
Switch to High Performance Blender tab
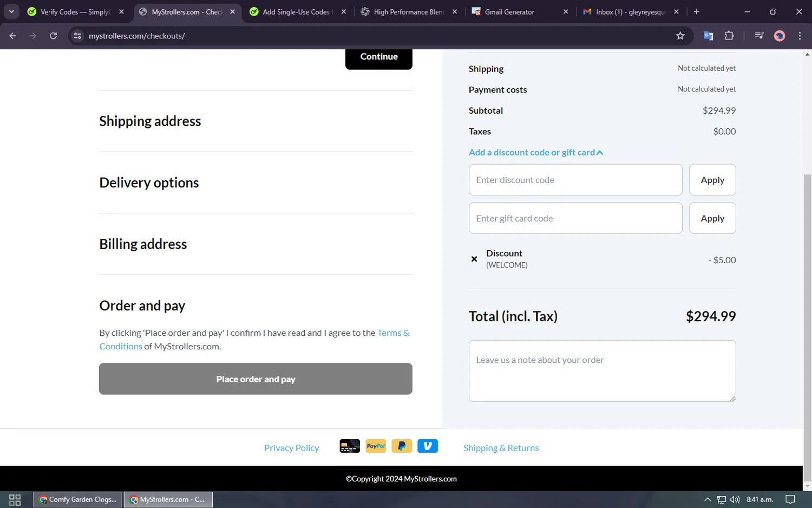(x=409, y=12)
